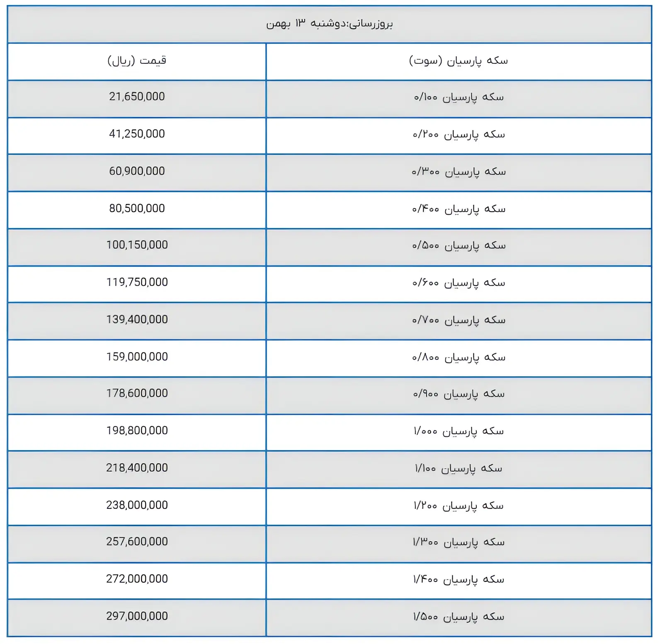This screenshot has width=660, height=644.
Task: Select the price 198,800,000
Action: [137, 431]
